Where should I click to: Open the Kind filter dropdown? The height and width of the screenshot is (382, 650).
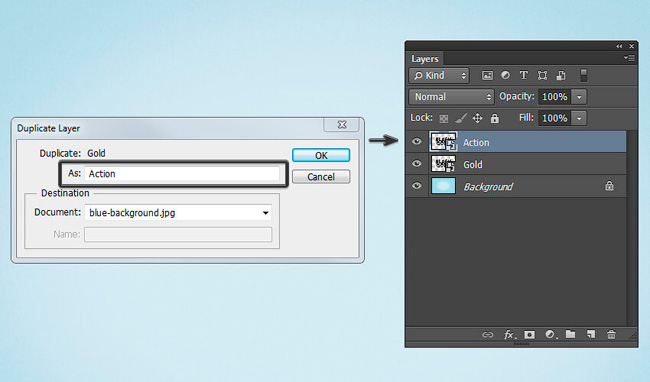439,75
